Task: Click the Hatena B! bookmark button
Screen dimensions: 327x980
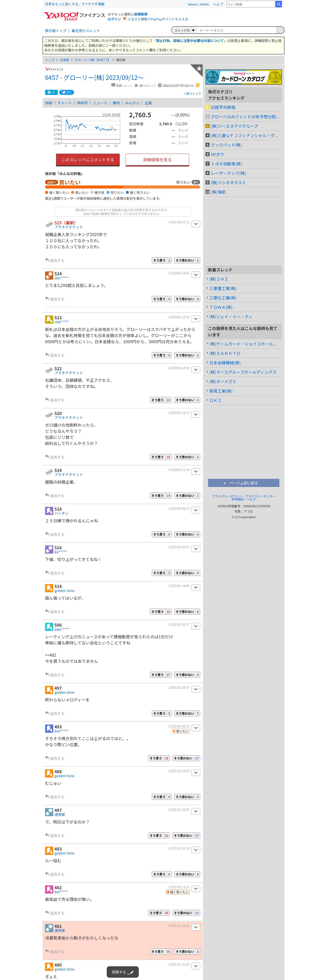Action: pyautogui.click(x=51, y=92)
